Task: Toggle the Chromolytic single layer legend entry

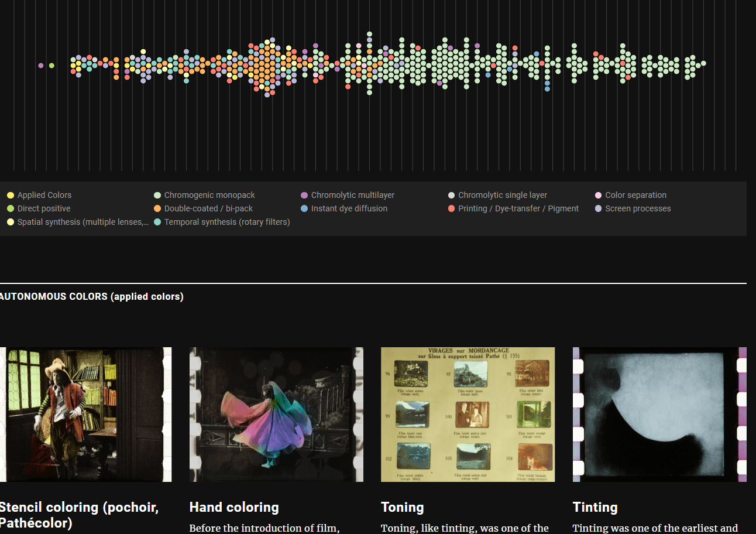Action: pyautogui.click(x=497, y=195)
